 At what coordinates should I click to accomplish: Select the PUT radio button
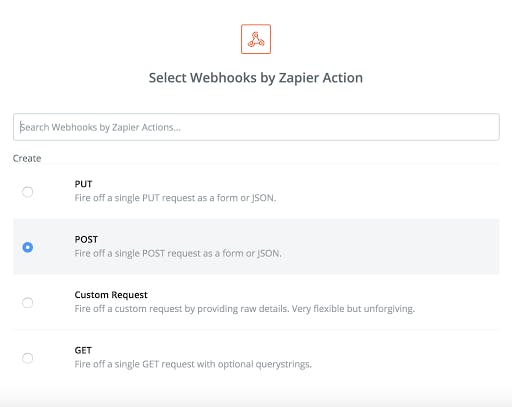[27, 192]
